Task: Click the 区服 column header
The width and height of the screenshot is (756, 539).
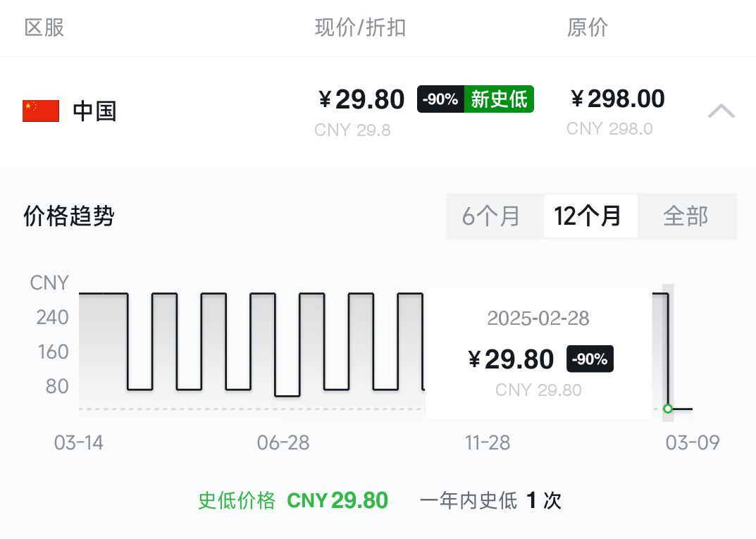Action: [x=44, y=27]
